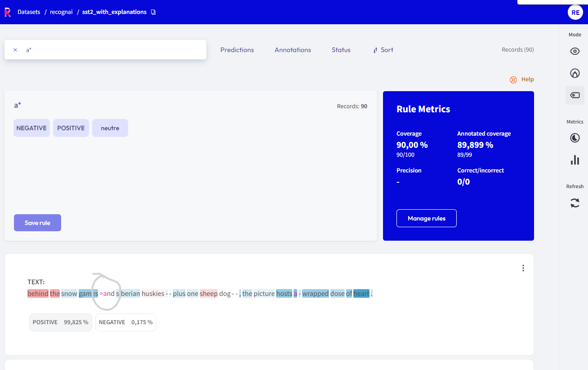Switch to the Annotations filter tab
Image resolution: width=588 pixels, height=370 pixels.
[293, 50]
